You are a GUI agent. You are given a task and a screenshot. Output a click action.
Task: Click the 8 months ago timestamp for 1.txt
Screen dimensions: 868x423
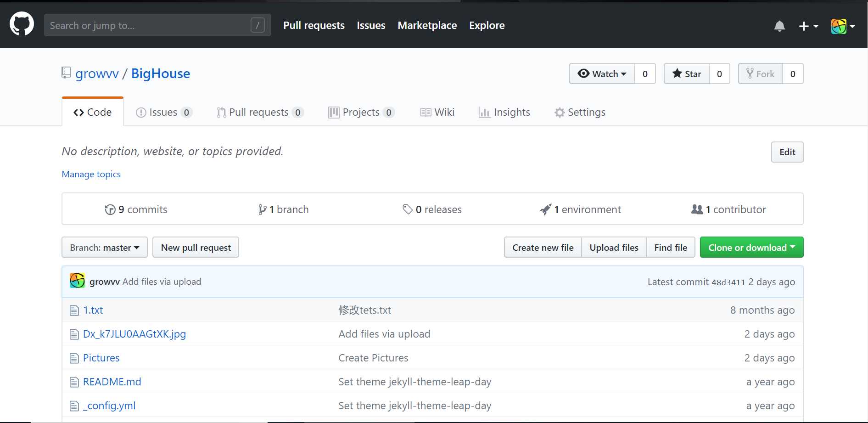point(762,310)
